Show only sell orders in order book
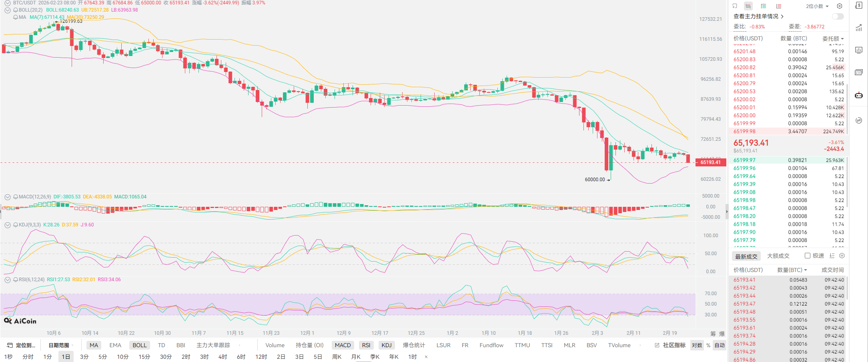This screenshot has width=868, height=362. point(778,6)
